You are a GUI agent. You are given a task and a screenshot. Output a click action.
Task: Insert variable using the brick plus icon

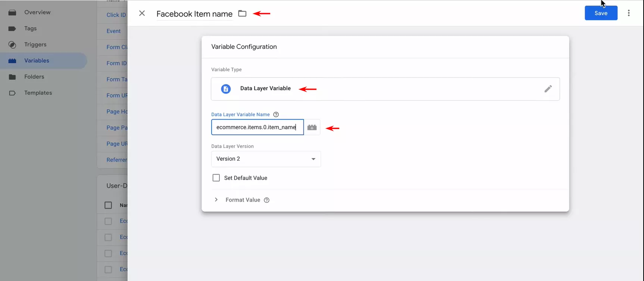click(x=312, y=127)
